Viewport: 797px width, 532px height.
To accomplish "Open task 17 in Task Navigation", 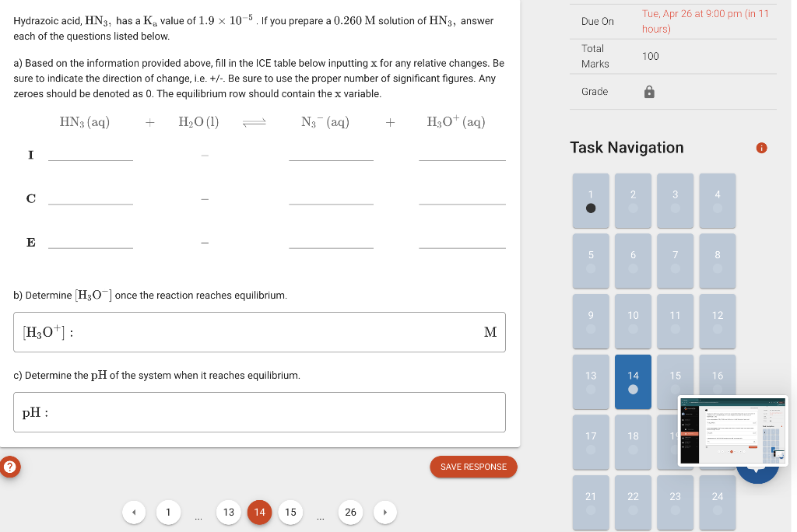I will [x=591, y=443].
